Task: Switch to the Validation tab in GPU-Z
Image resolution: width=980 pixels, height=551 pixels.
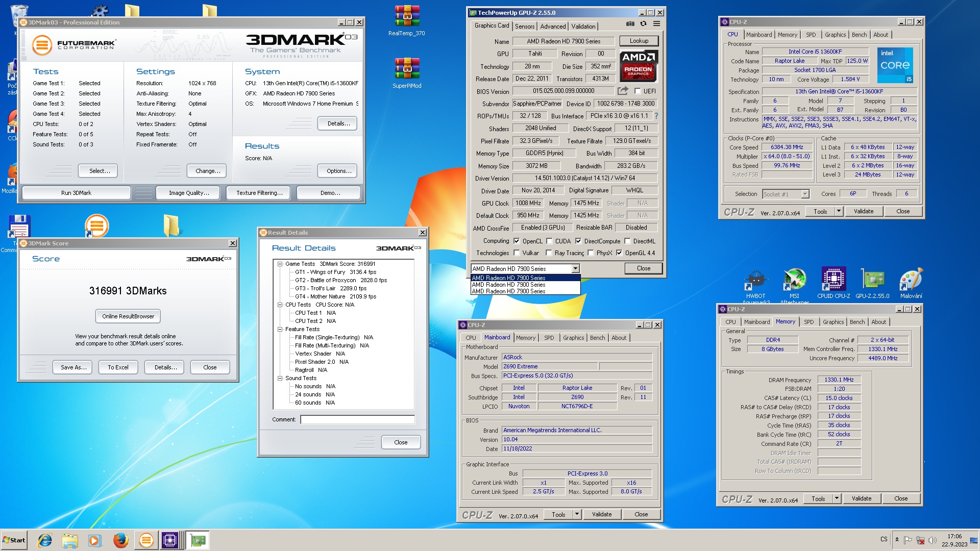Action: tap(583, 27)
